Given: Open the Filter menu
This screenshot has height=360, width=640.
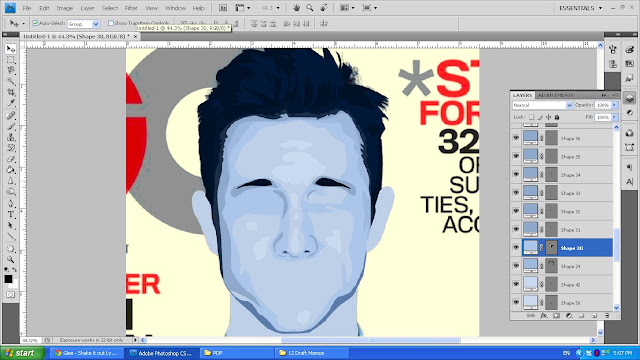Looking at the screenshot, I should (131, 8).
